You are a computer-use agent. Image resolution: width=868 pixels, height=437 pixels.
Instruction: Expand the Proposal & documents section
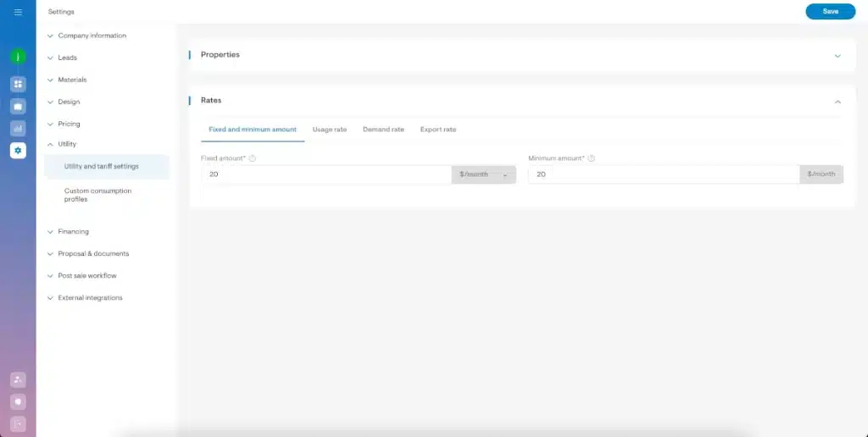(88, 254)
